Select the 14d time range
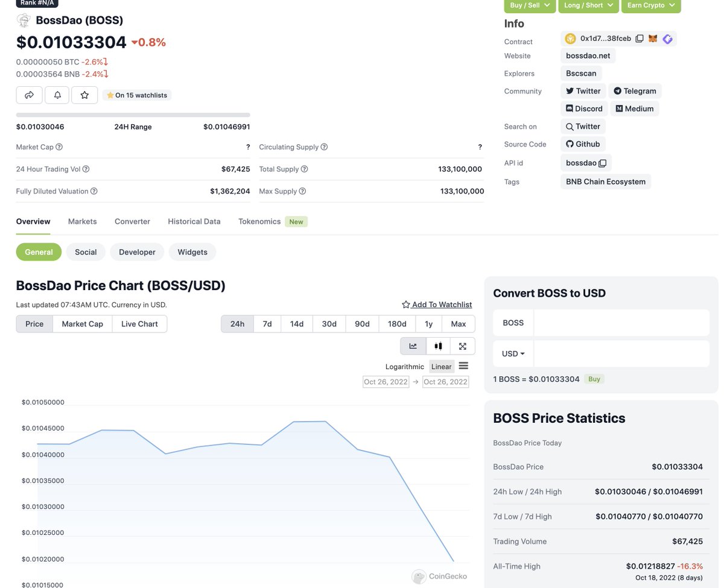Viewport: 724px width, 588px height. pyautogui.click(x=297, y=324)
